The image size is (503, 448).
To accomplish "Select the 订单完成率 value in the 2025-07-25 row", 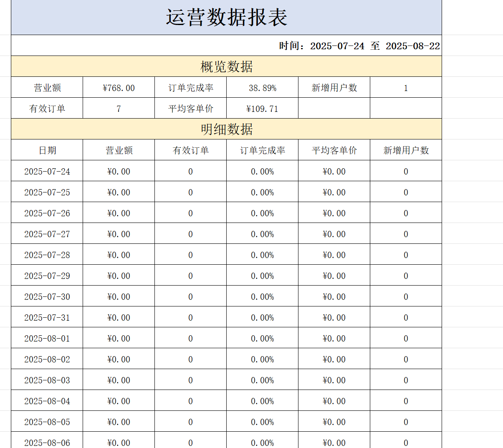I will [263, 192].
